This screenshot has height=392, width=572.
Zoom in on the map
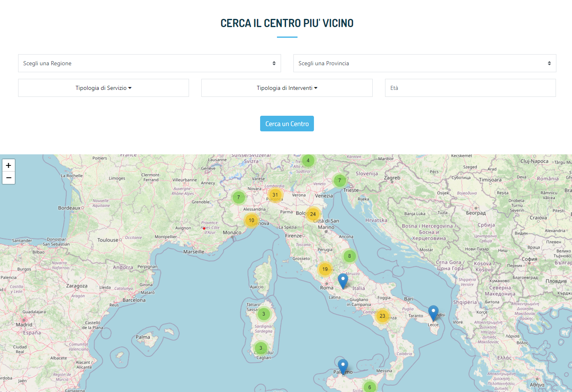pyautogui.click(x=9, y=165)
